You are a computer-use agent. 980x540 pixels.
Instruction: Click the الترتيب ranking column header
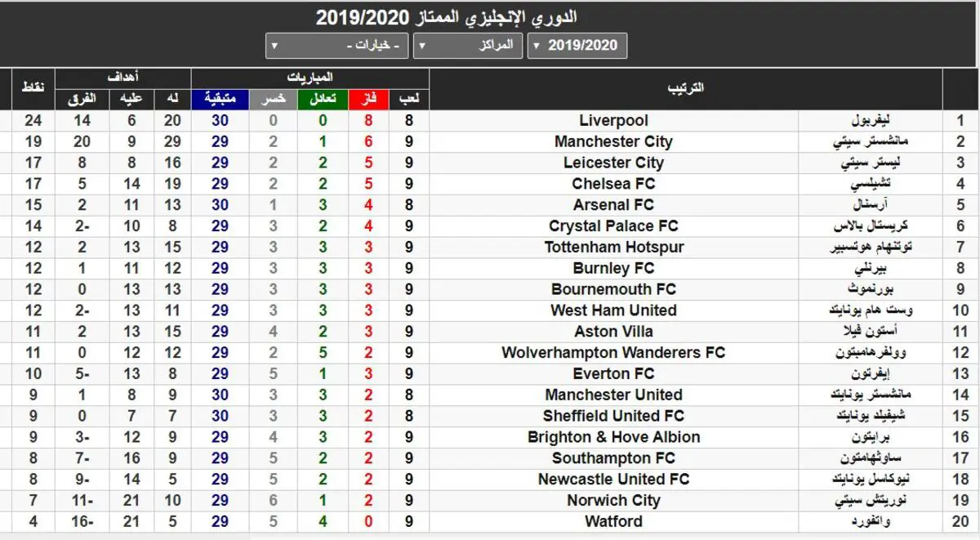click(x=686, y=89)
